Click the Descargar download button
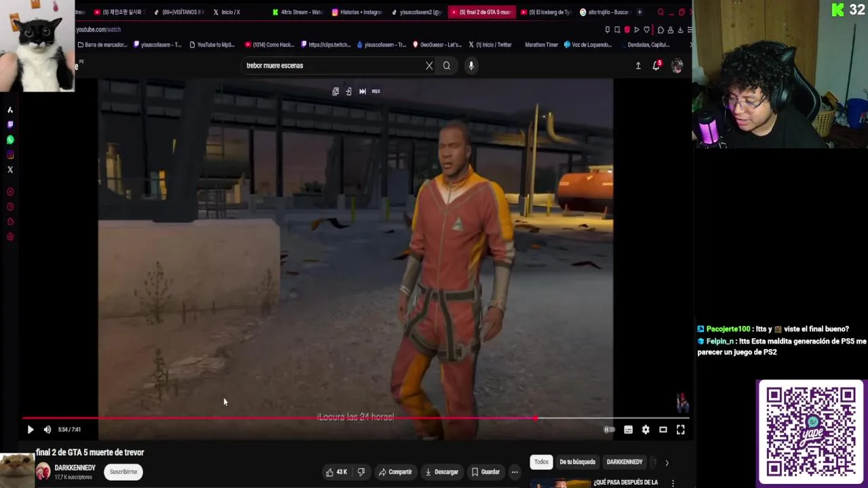The height and width of the screenshot is (488, 868). click(x=441, y=472)
